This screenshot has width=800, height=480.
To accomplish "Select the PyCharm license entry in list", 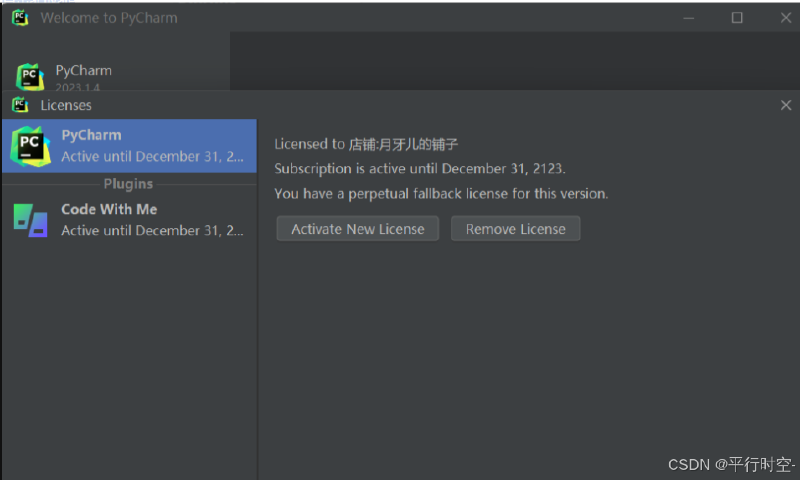I will point(130,146).
